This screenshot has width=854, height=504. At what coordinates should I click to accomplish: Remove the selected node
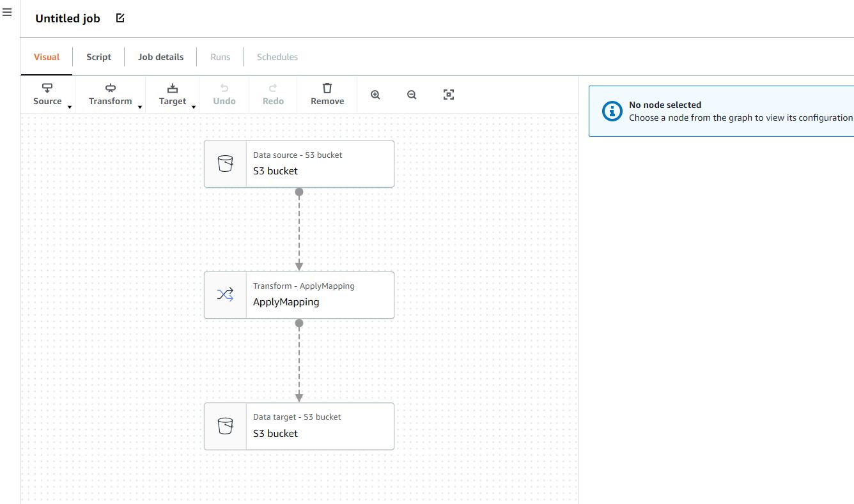[327, 94]
